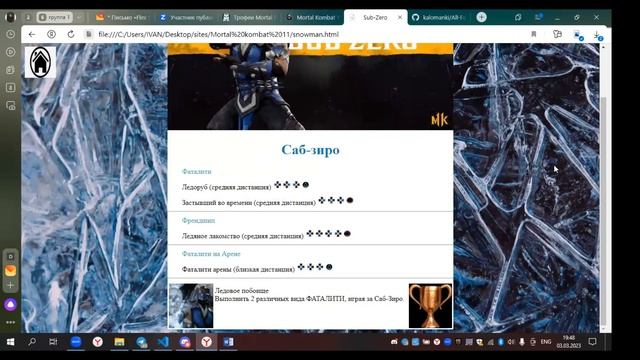Go back using the browser back arrow
Viewport: 640px width, 360px height.
pos(32,35)
